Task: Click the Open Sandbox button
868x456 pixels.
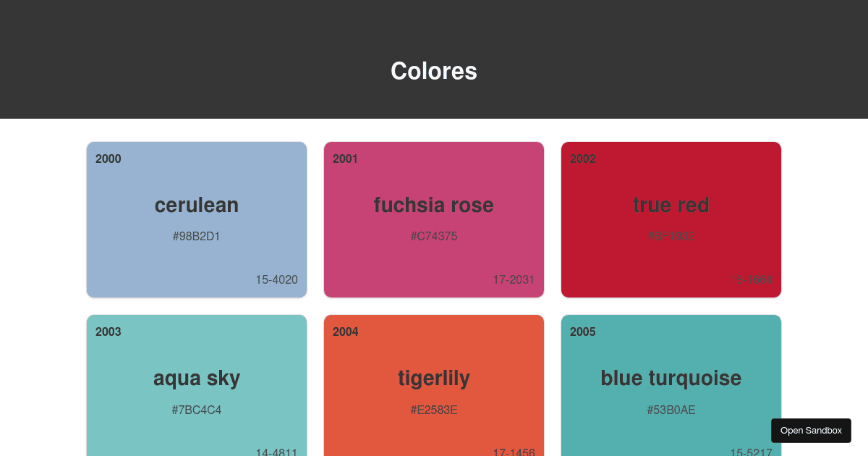Action: tap(811, 430)
